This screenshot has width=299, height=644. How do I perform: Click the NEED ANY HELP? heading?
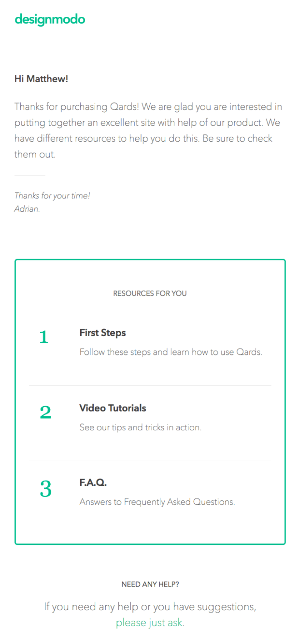pyautogui.click(x=150, y=585)
